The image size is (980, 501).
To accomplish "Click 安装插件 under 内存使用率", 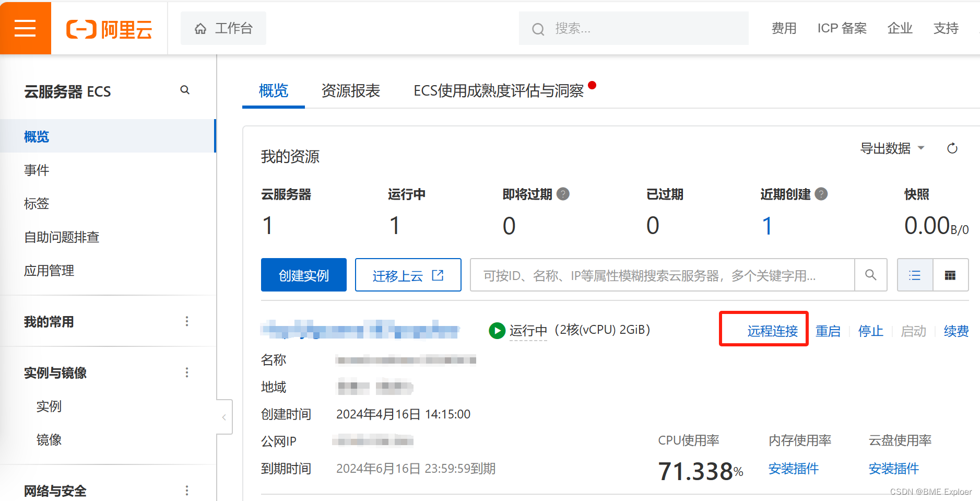I will click(794, 469).
